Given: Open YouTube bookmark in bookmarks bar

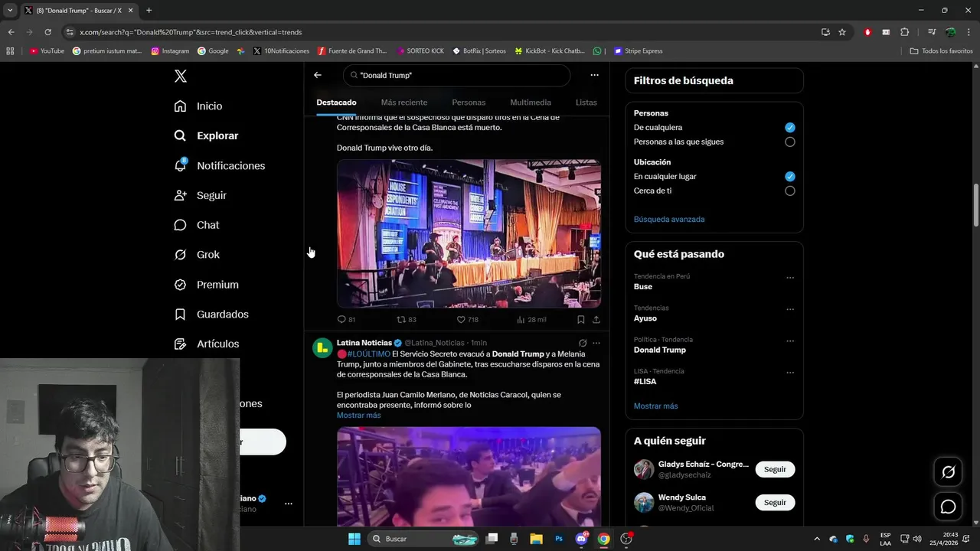Looking at the screenshot, I should 47,51.
